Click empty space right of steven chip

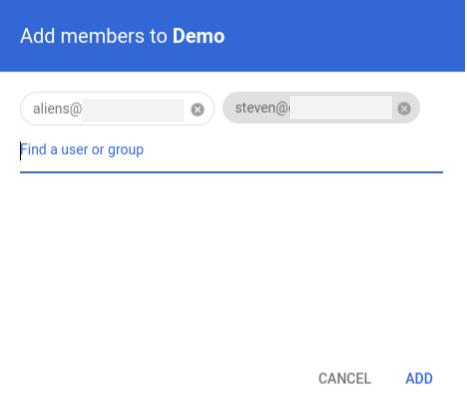coord(442,108)
